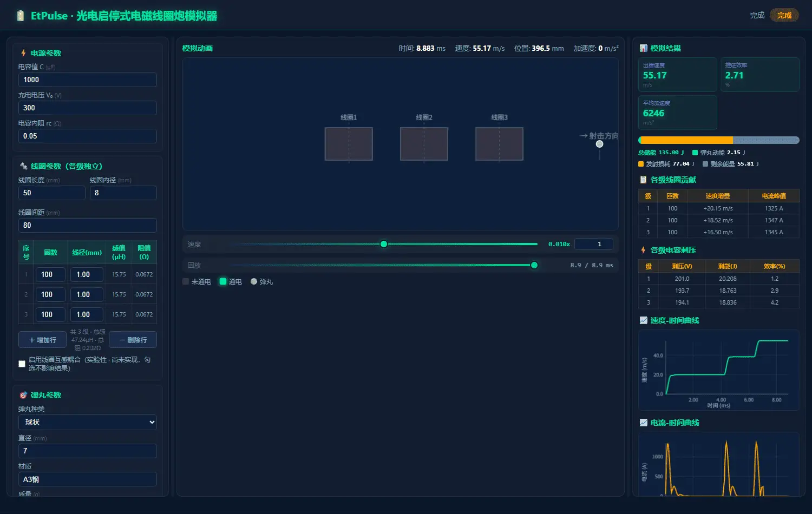Click the lightning icon beside 电源参数
Image resolution: width=812 pixels, height=514 pixels.
click(23, 53)
